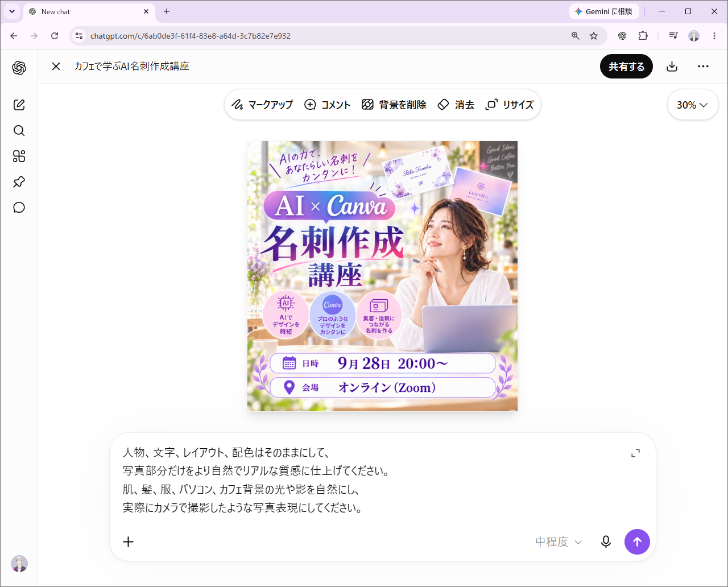Open the Chrome profile avatar
Screen dimensions: 728x587
[694, 36]
